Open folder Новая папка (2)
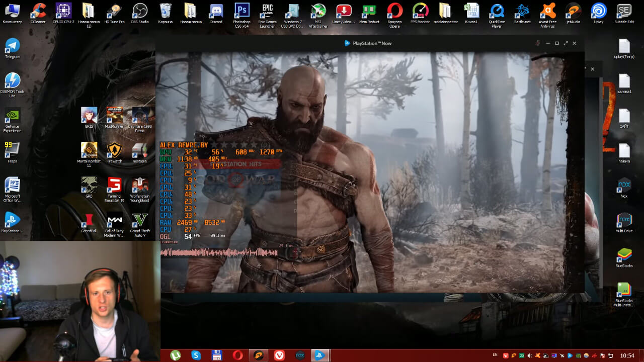The width and height of the screenshot is (644, 362). pyautogui.click(x=89, y=15)
